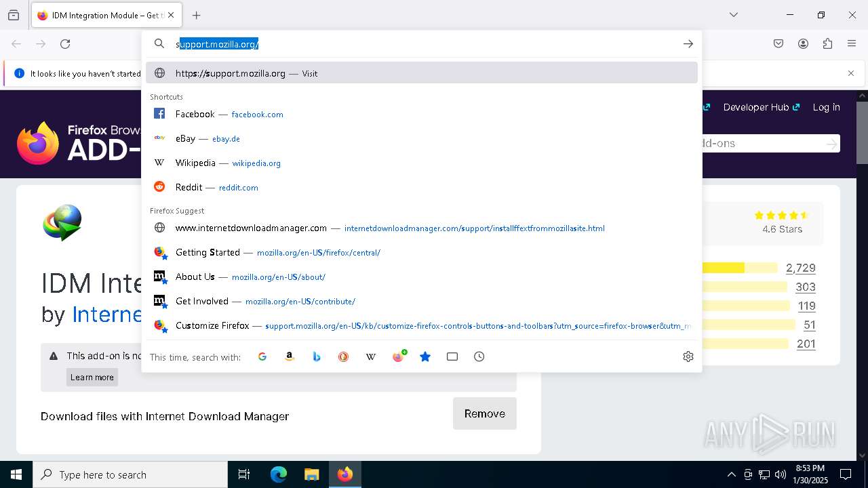Screen dimensions: 868x488
Task: Close the IDM Integration Module tab
Action: tap(171, 15)
